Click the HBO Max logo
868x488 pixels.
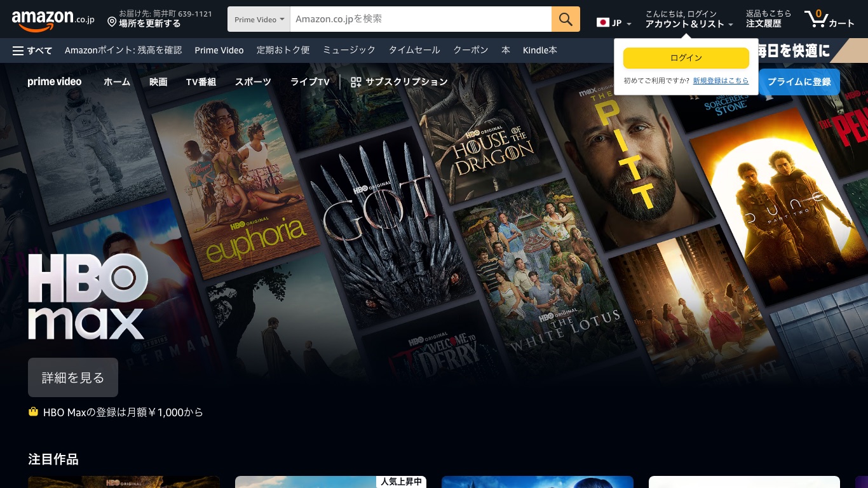[88, 296]
